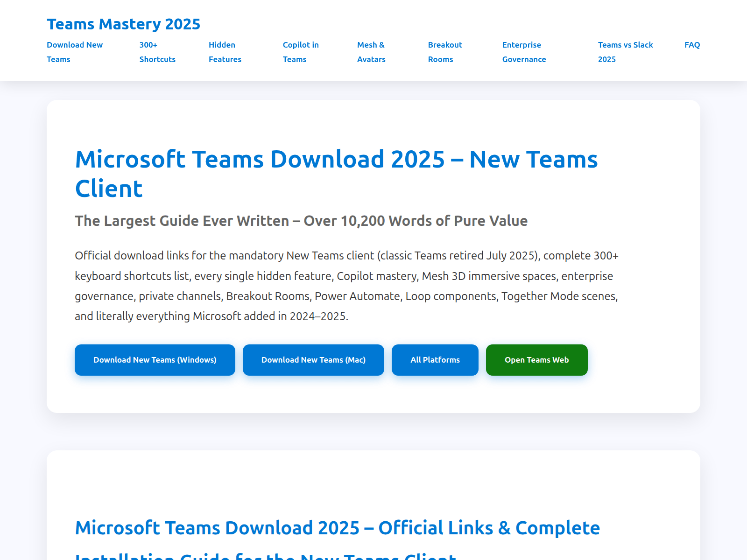Open the Download New Teams nav menu item
Image resolution: width=747 pixels, height=560 pixels.
coord(75,52)
